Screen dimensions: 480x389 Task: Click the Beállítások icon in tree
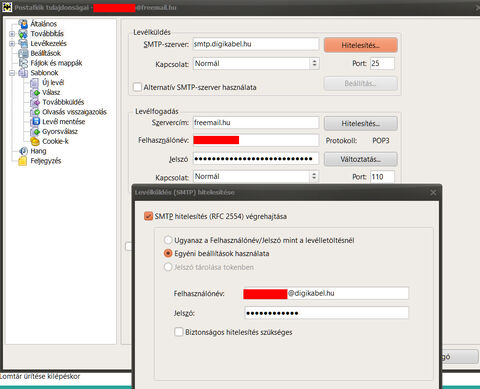click(23, 53)
